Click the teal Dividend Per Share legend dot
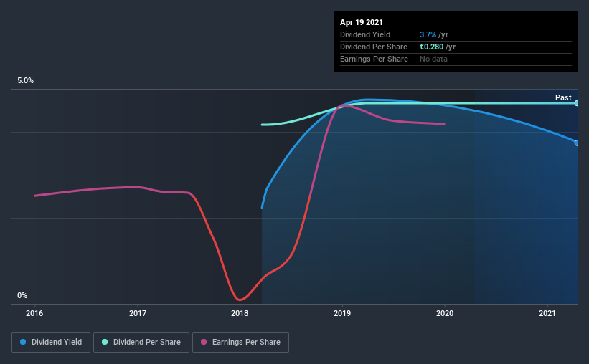The image size is (589, 364). [105, 342]
